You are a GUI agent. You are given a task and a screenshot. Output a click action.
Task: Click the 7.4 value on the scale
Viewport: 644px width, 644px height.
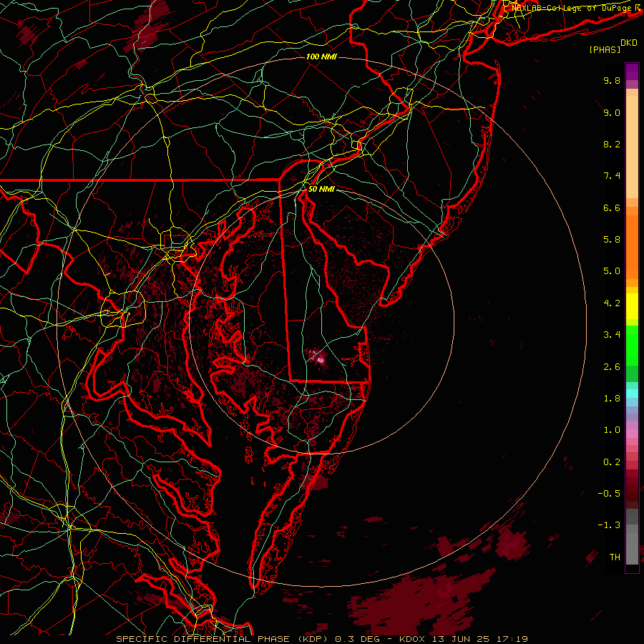coord(612,176)
